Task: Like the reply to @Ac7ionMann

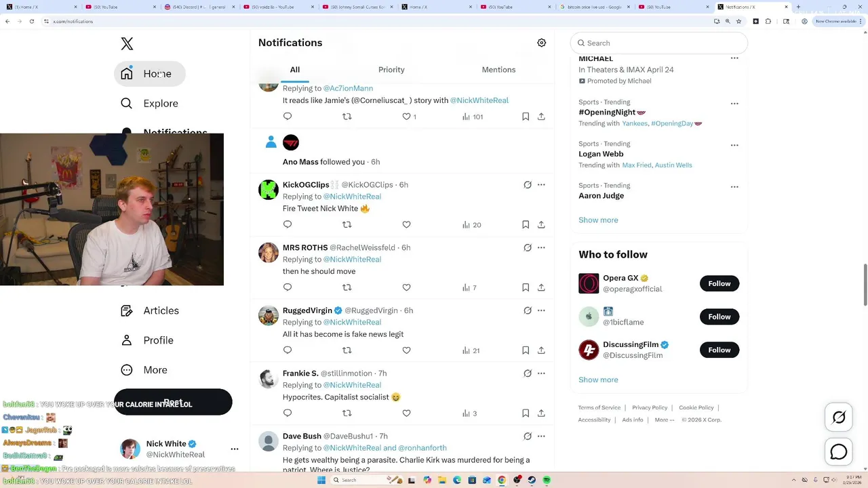Action: tap(406, 117)
